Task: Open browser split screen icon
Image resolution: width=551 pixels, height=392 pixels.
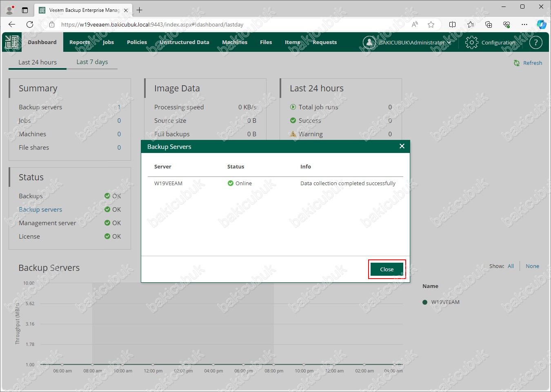Action: click(x=452, y=24)
